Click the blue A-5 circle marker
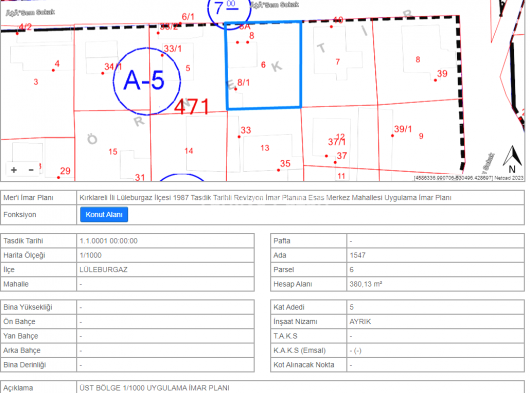 coord(146,81)
